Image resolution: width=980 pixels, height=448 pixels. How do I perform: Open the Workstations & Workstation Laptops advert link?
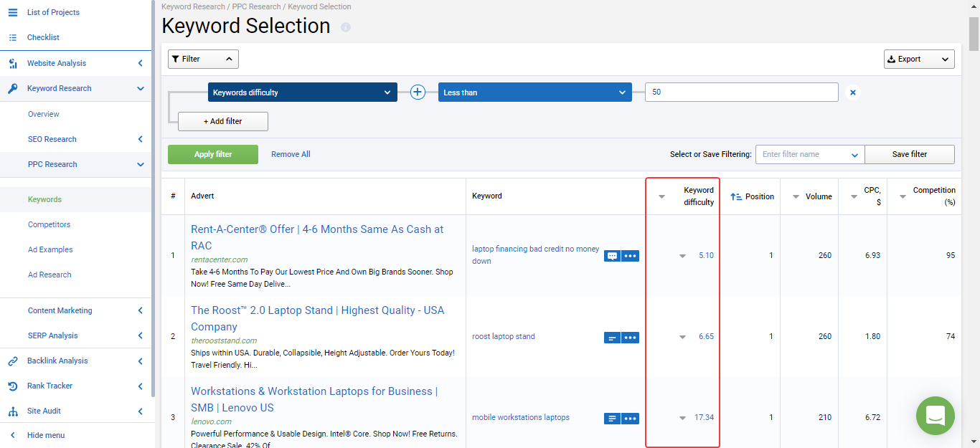[x=314, y=399]
